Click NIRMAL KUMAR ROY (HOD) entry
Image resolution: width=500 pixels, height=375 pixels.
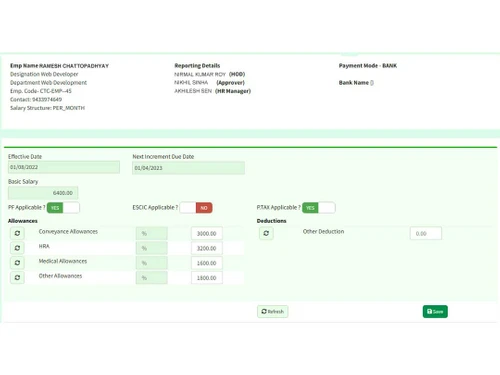pyautogui.click(x=210, y=74)
